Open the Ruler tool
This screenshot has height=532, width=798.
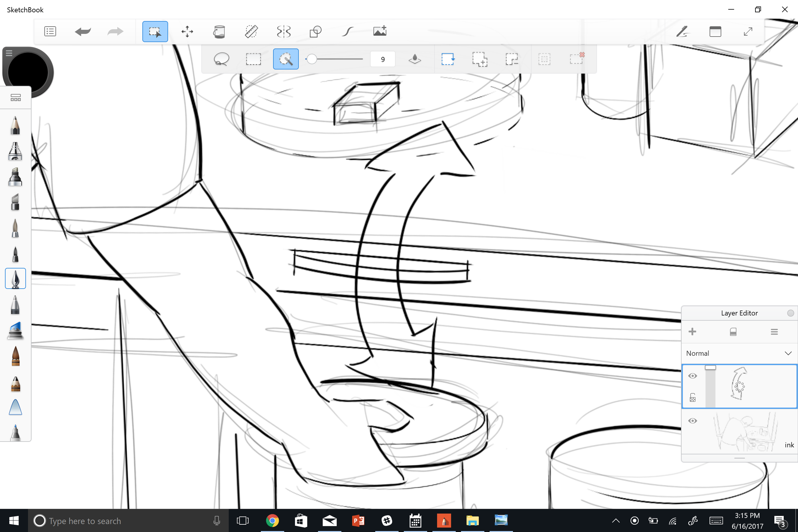coord(251,31)
